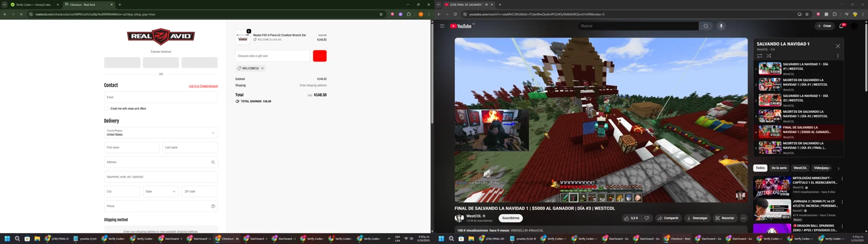The width and height of the screenshot is (868, 244).
Task: Select the Videojuegos filter chip
Action: (822, 168)
